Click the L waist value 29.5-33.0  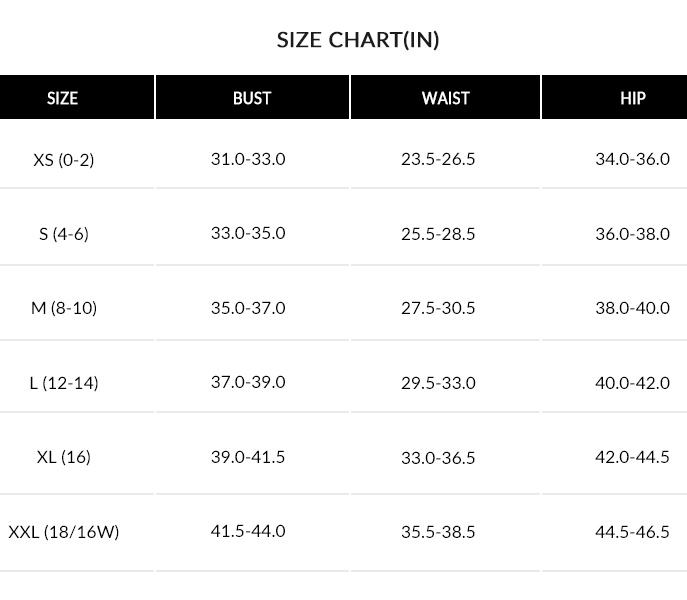[438, 382]
